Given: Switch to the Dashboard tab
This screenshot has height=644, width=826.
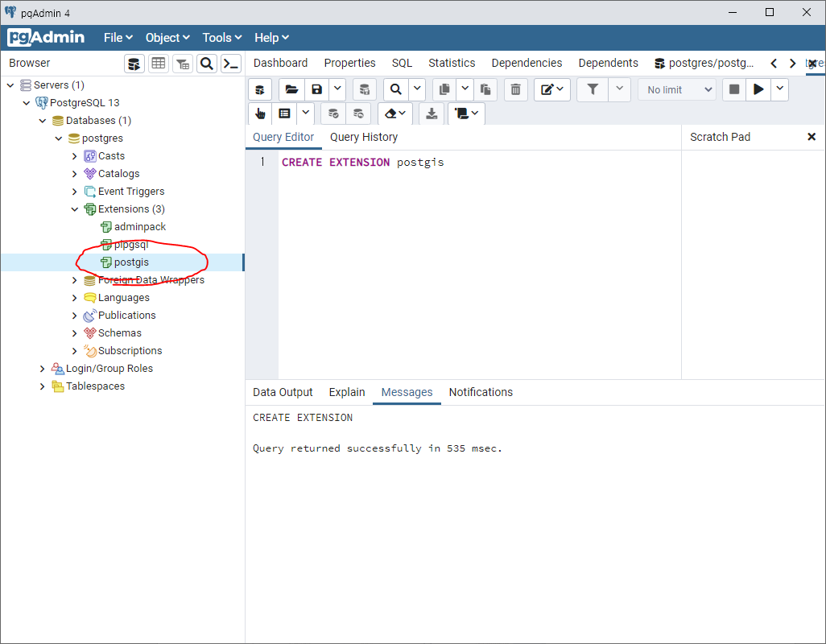Looking at the screenshot, I should pyautogui.click(x=280, y=63).
